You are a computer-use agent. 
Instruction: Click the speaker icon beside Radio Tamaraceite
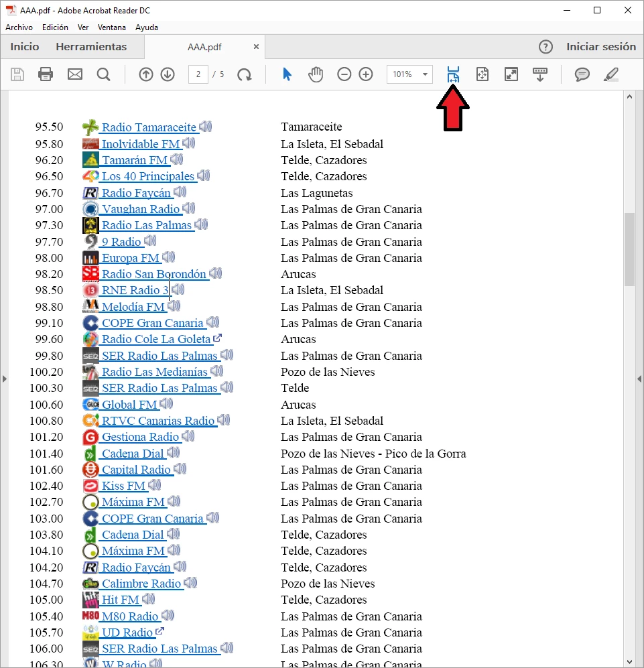pyautogui.click(x=206, y=127)
